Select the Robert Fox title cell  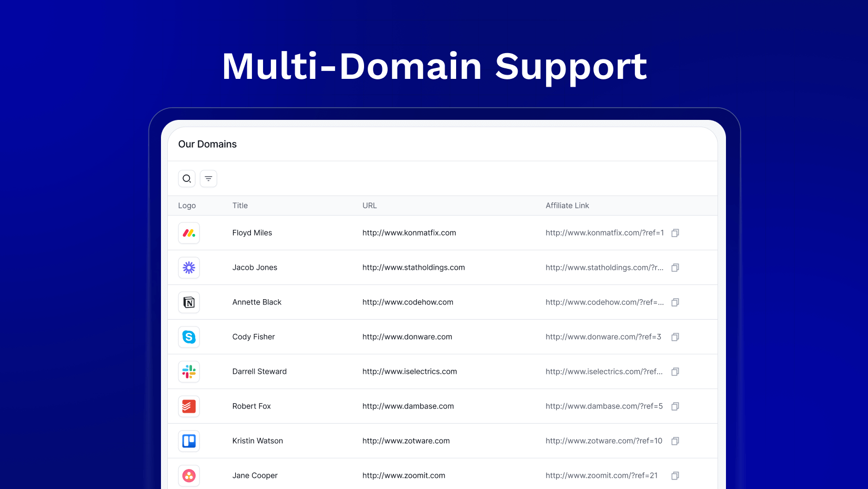click(251, 406)
